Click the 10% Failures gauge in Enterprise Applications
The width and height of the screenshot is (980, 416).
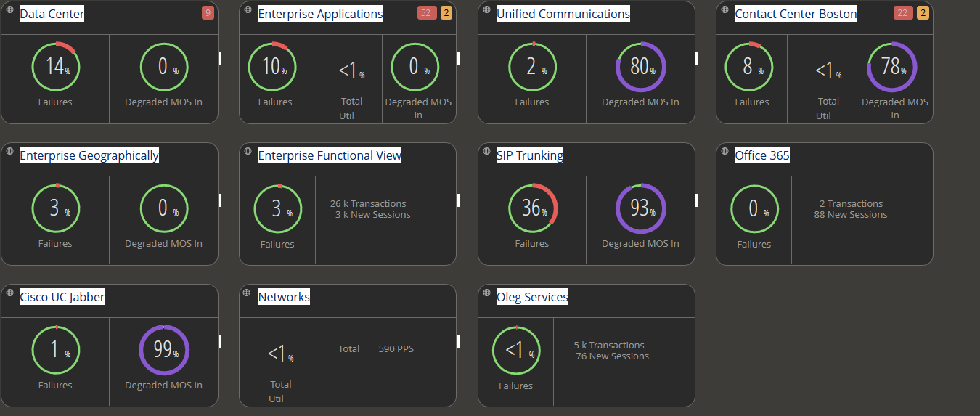(272, 66)
